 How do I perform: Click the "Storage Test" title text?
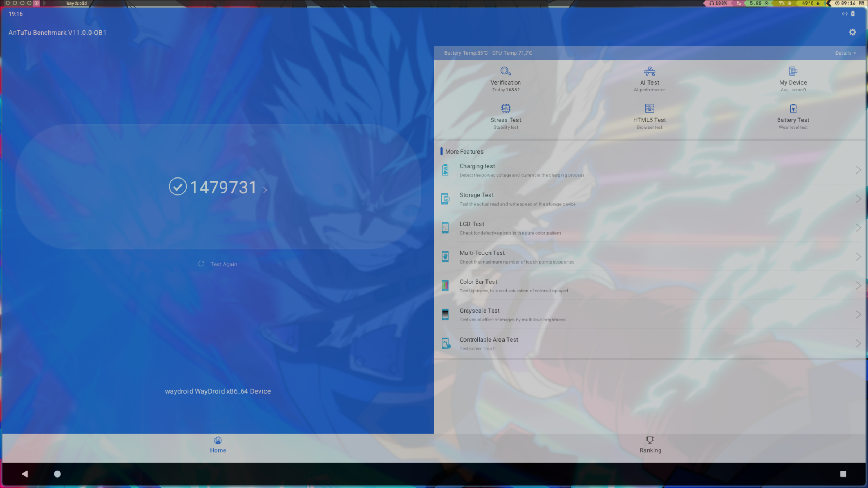[477, 195]
